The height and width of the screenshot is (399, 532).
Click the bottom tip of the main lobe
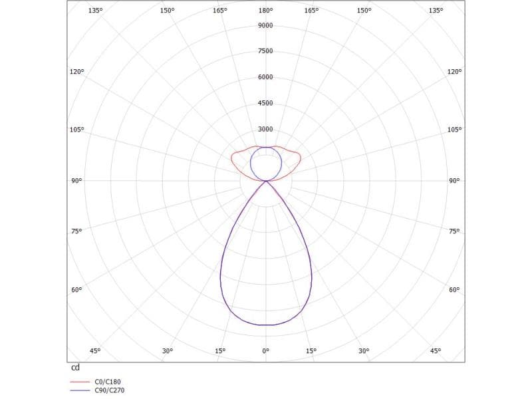(x=266, y=325)
